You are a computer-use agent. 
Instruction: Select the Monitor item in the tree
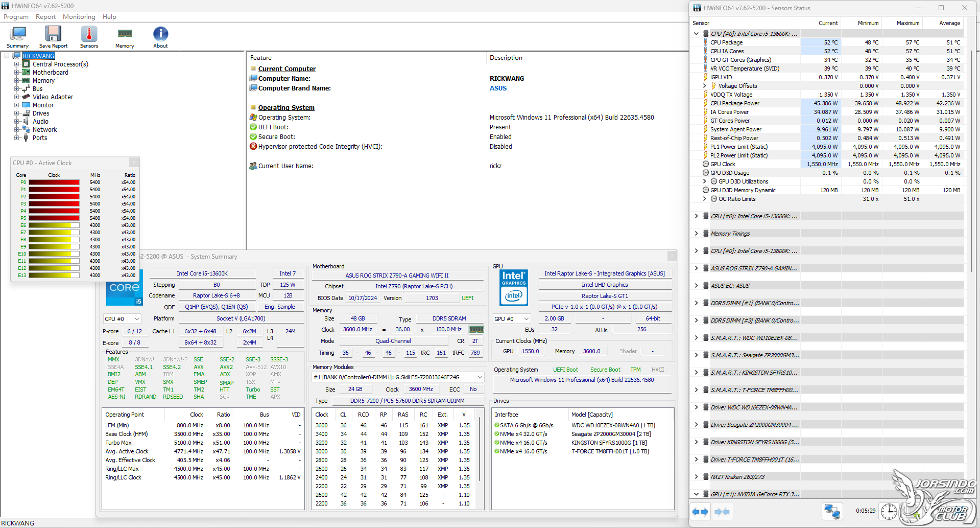point(43,105)
